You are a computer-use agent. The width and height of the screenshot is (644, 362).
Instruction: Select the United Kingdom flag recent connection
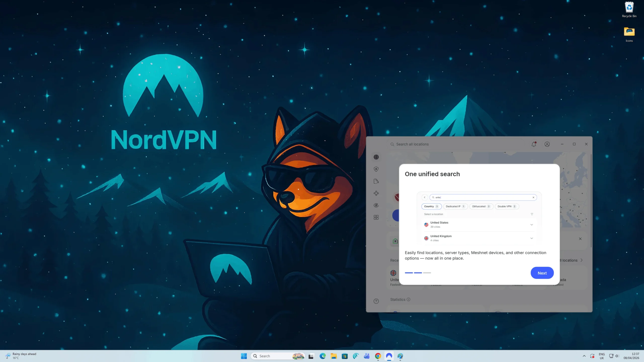pos(393,273)
